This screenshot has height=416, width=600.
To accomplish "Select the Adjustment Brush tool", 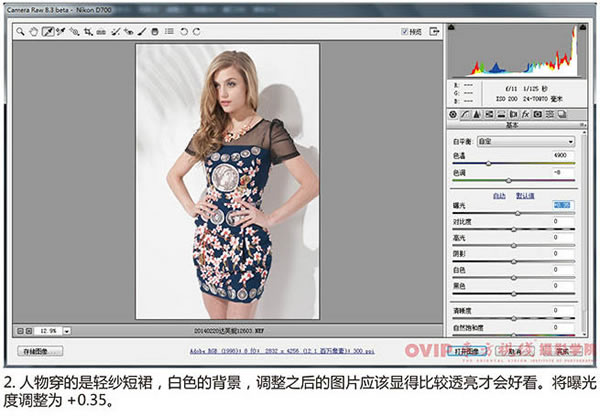I will pos(142,31).
